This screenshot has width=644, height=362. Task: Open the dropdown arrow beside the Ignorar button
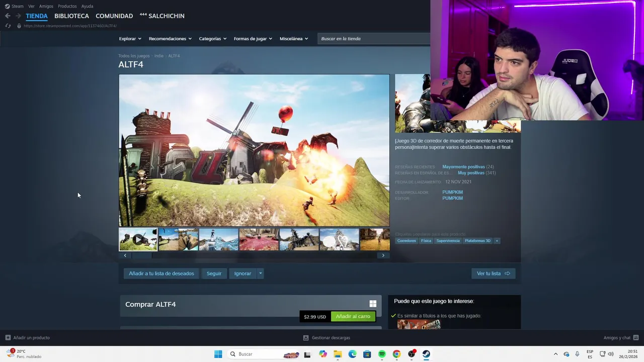click(x=260, y=274)
